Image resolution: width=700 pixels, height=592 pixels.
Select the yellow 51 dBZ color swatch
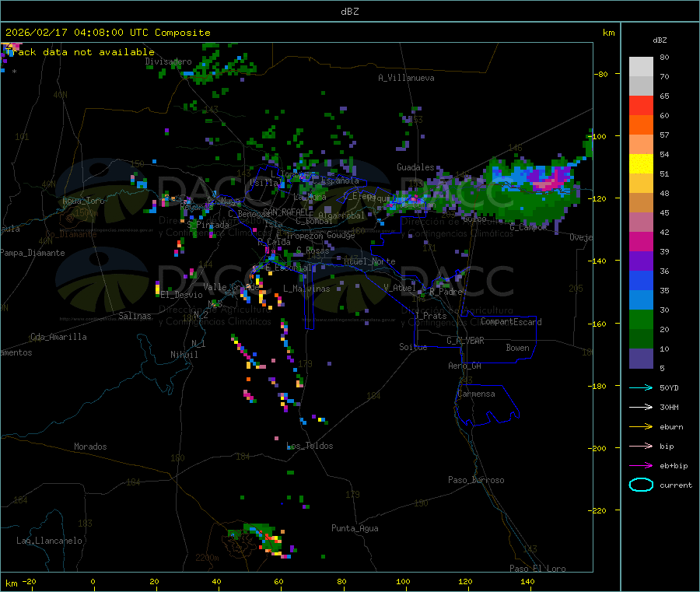[x=641, y=164]
